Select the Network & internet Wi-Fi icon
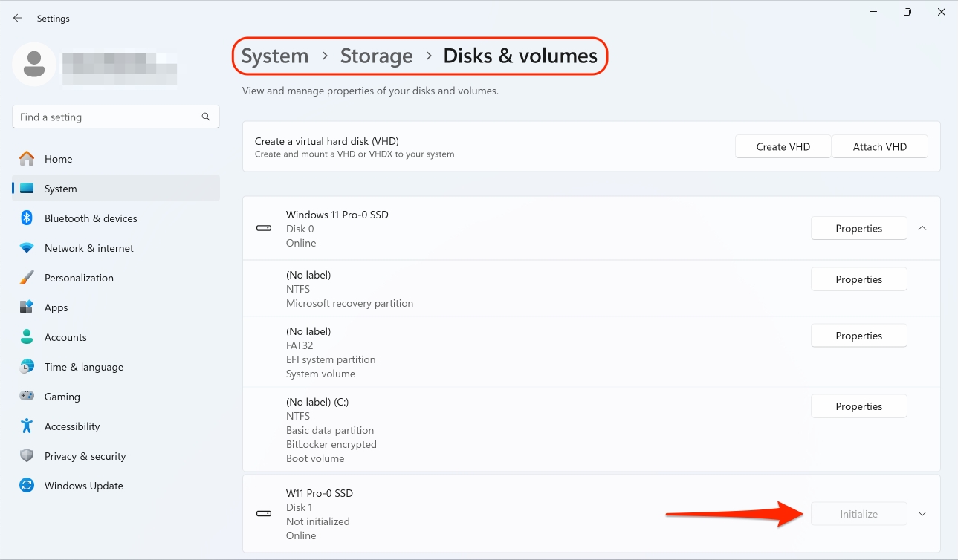This screenshot has height=560, width=958. tap(27, 248)
